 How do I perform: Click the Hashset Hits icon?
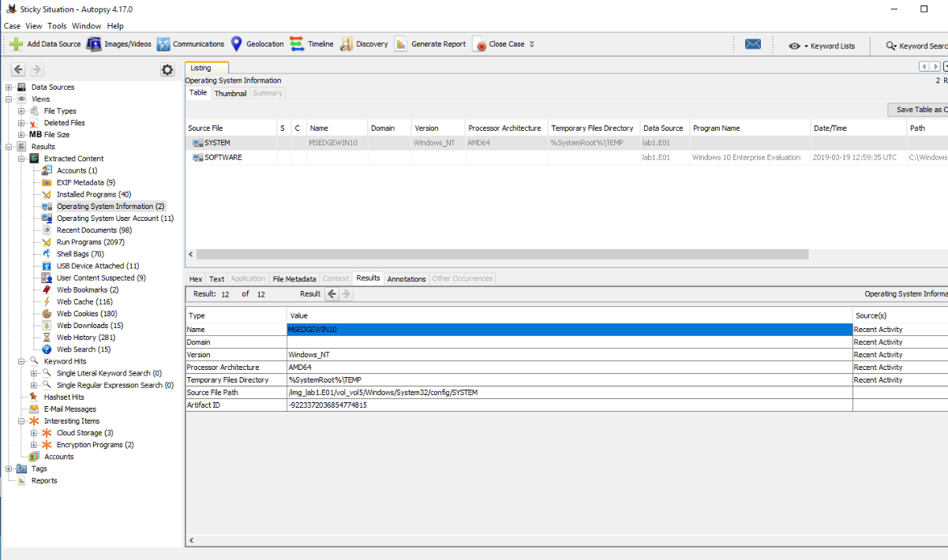coord(35,397)
